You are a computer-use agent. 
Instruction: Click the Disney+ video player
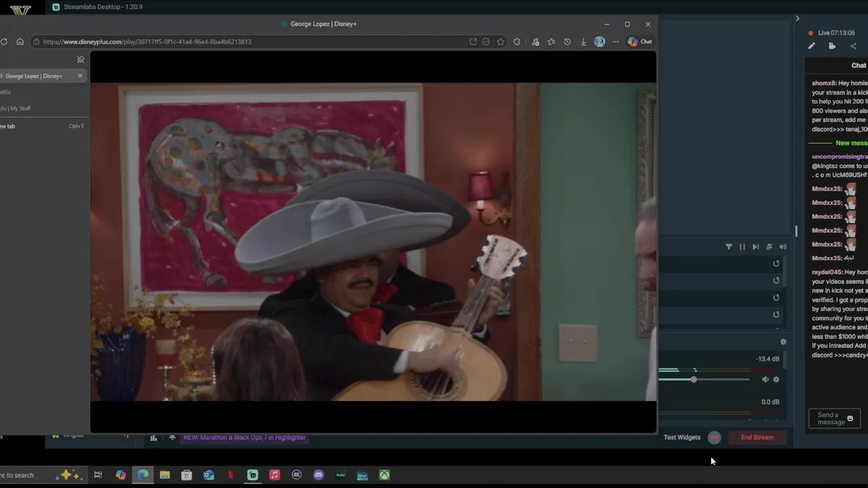tap(373, 242)
